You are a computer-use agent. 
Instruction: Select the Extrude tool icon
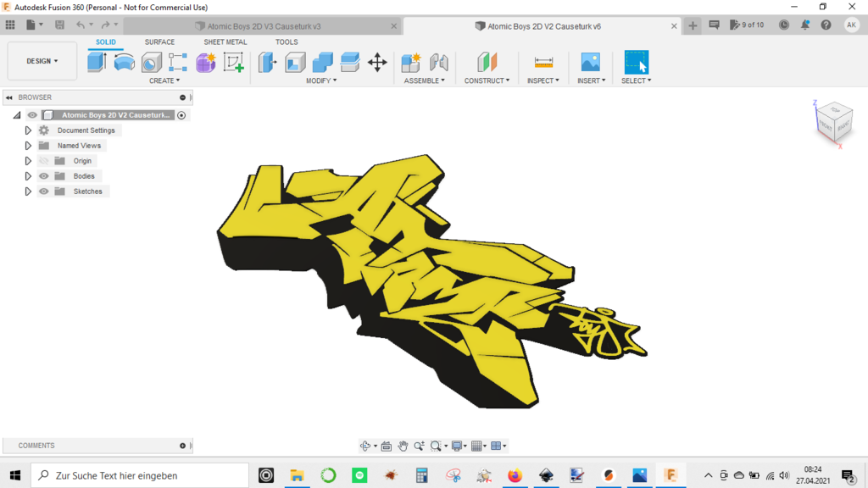(x=97, y=62)
